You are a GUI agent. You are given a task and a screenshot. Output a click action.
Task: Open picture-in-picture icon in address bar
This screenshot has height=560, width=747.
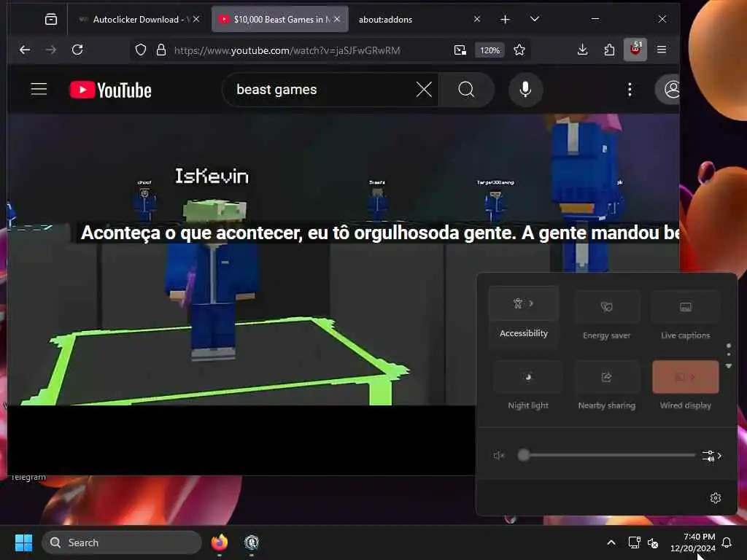(460, 50)
